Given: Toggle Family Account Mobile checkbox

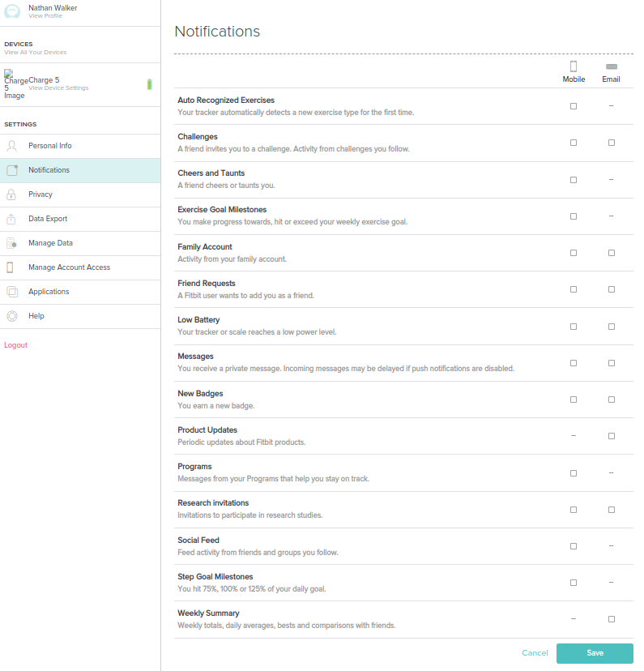Looking at the screenshot, I should pos(574,253).
